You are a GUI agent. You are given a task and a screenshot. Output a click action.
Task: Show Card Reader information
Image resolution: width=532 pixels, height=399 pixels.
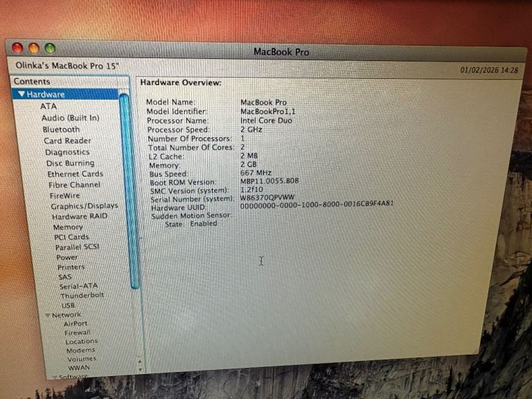[67, 141]
